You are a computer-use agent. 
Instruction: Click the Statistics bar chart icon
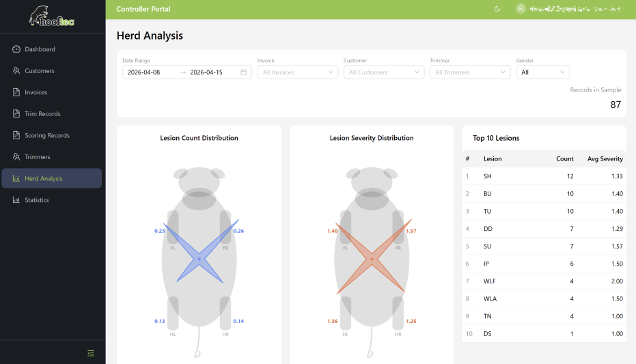[x=16, y=200]
